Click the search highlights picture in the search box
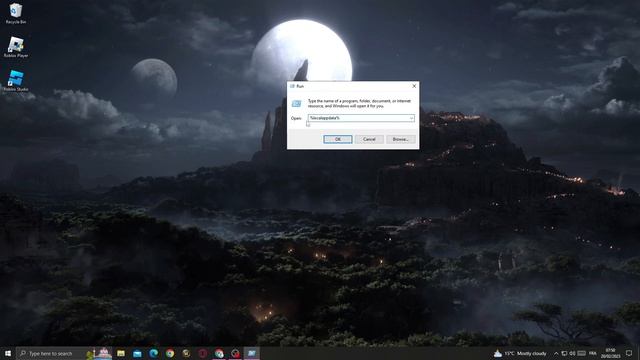Screen dimensions: 640x360 click(99, 353)
